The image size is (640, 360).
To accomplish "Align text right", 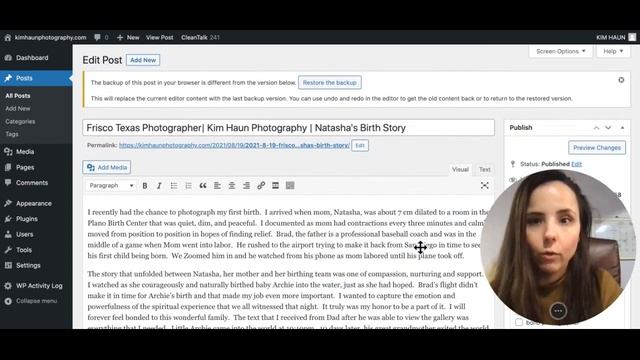I will 246,186.
